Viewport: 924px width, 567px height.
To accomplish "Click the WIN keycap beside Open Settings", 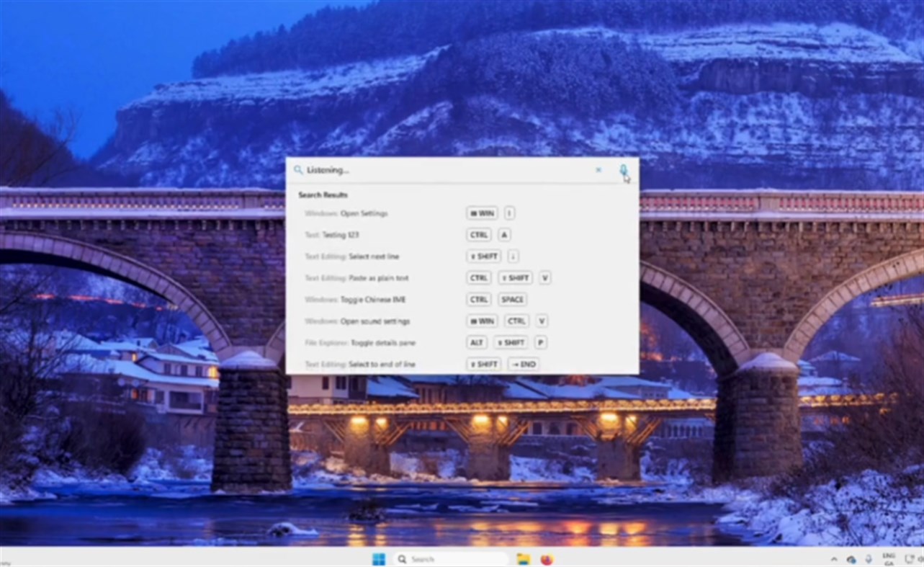I will pos(481,213).
